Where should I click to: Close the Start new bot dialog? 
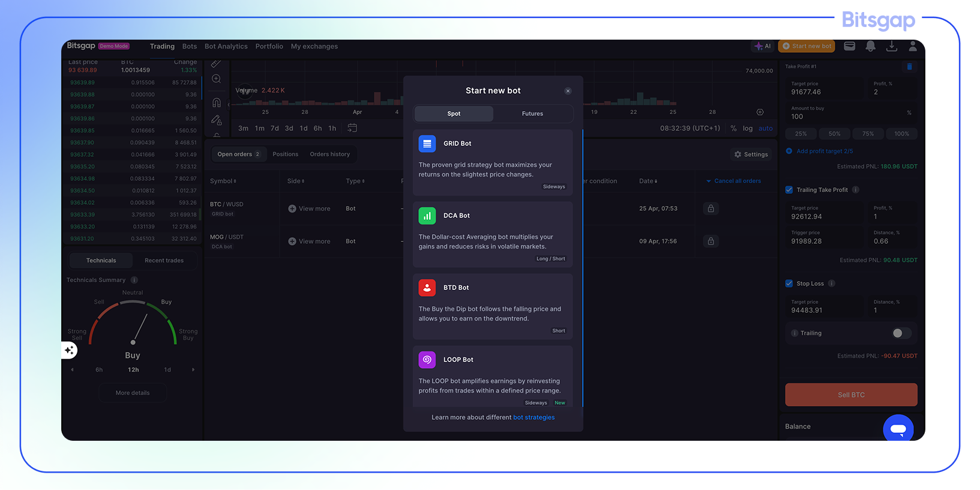(568, 91)
